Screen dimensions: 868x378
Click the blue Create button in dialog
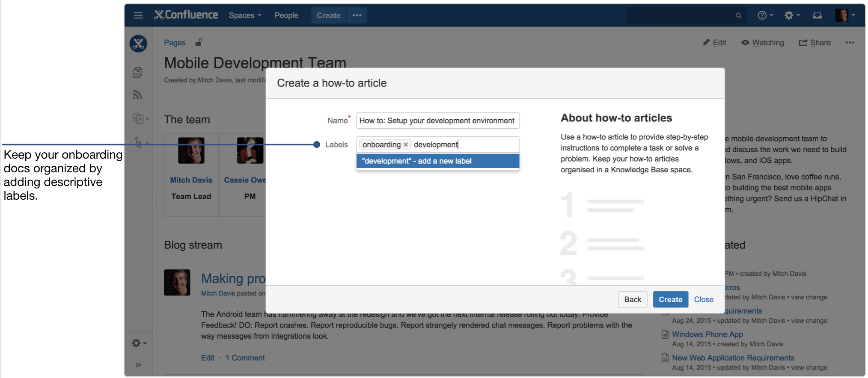pyautogui.click(x=670, y=299)
